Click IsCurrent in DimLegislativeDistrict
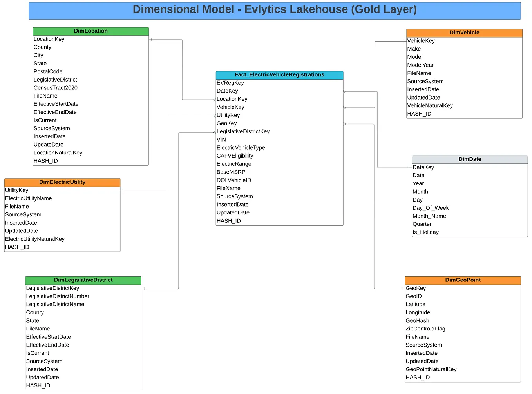The image size is (532, 394). 38,353
